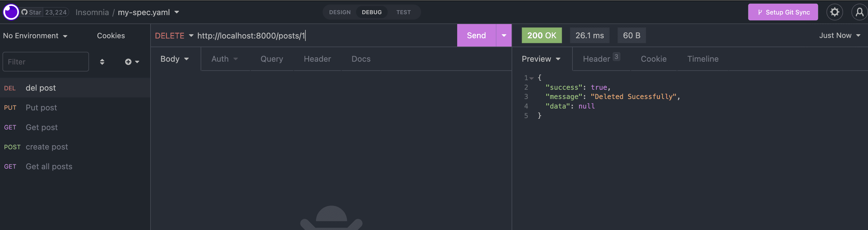Select the DEBUG mode toggle
868x230 pixels.
click(371, 12)
